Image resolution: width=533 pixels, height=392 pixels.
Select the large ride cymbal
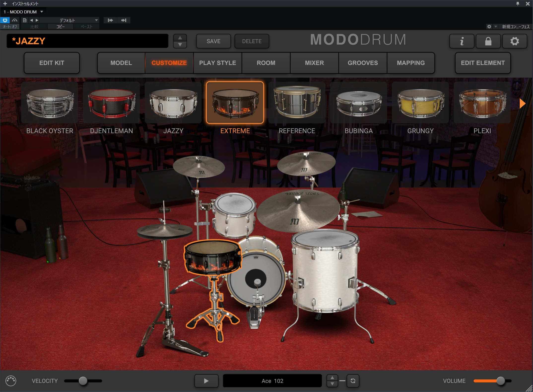tap(298, 211)
